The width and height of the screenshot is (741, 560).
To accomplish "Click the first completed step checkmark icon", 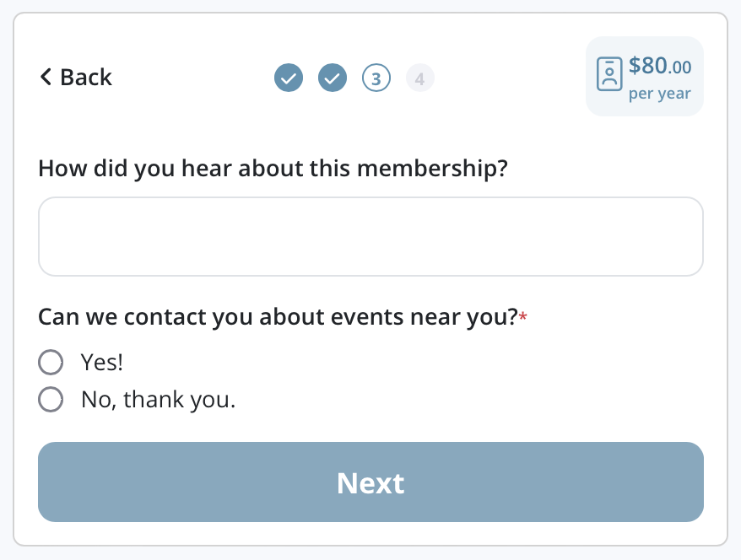I will (x=288, y=77).
